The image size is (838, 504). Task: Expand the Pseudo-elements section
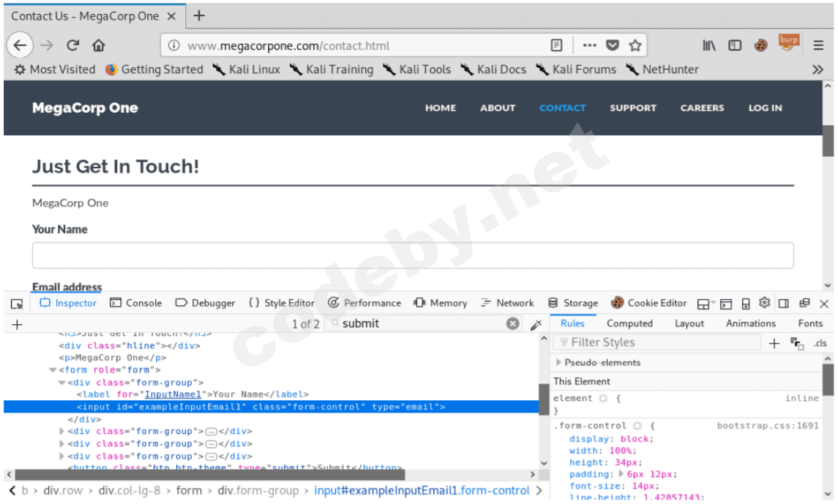coord(558,363)
